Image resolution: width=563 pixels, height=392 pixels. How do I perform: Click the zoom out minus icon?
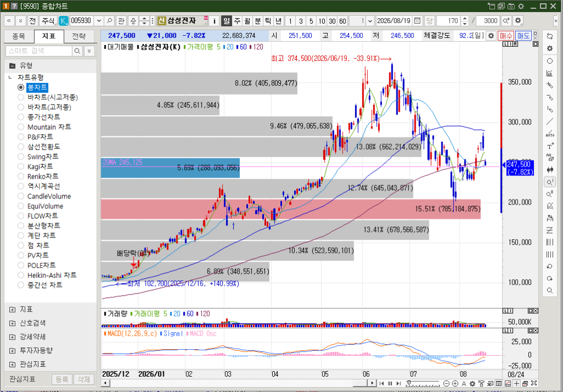click(446, 383)
